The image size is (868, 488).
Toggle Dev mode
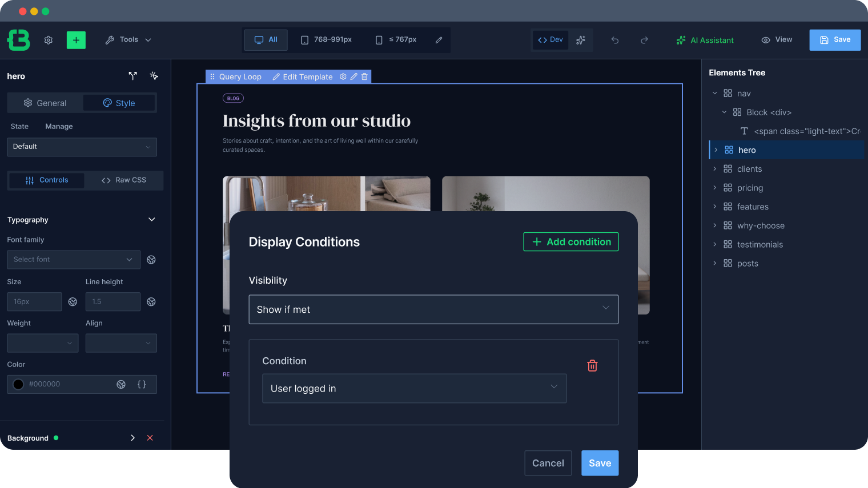[550, 40]
